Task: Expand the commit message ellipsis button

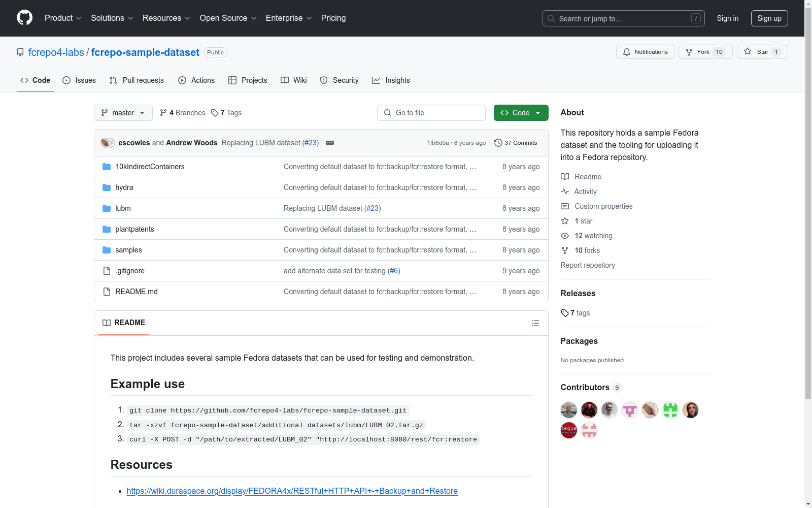Action: point(330,143)
